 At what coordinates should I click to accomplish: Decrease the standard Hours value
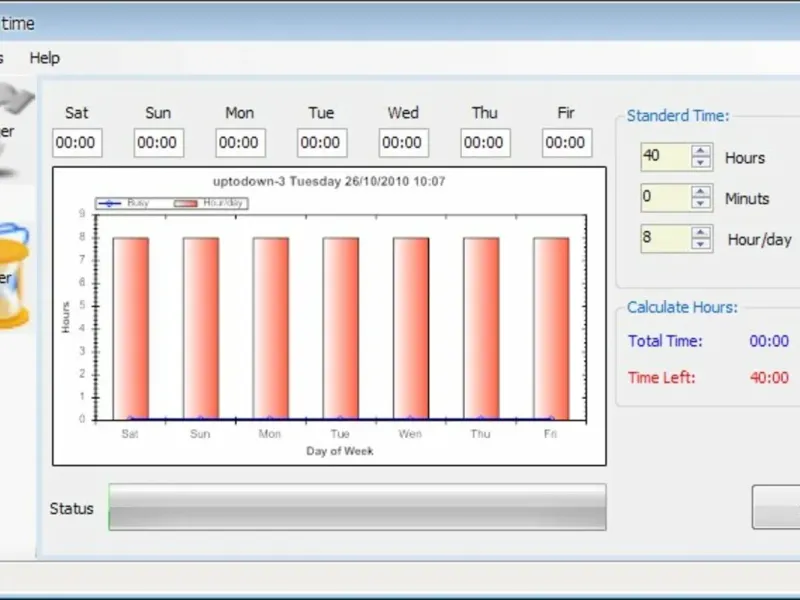click(x=701, y=162)
